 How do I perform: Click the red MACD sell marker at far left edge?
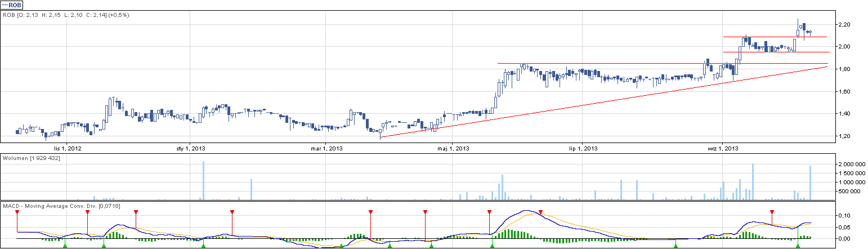click(17, 212)
